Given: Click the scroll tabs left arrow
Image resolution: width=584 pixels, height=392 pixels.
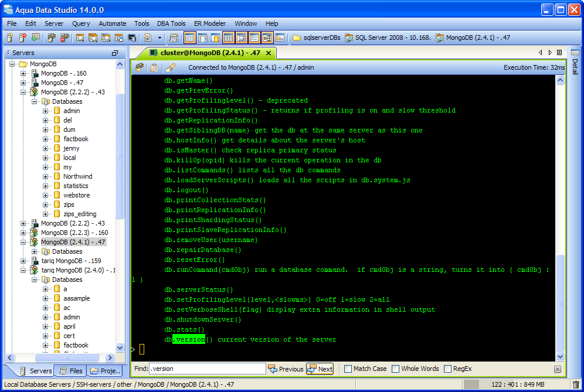Looking at the screenshot, I should [541, 53].
